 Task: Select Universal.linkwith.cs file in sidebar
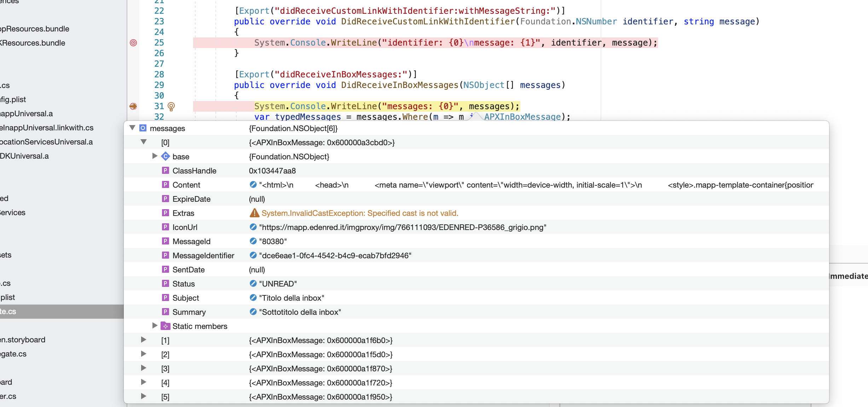47,128
